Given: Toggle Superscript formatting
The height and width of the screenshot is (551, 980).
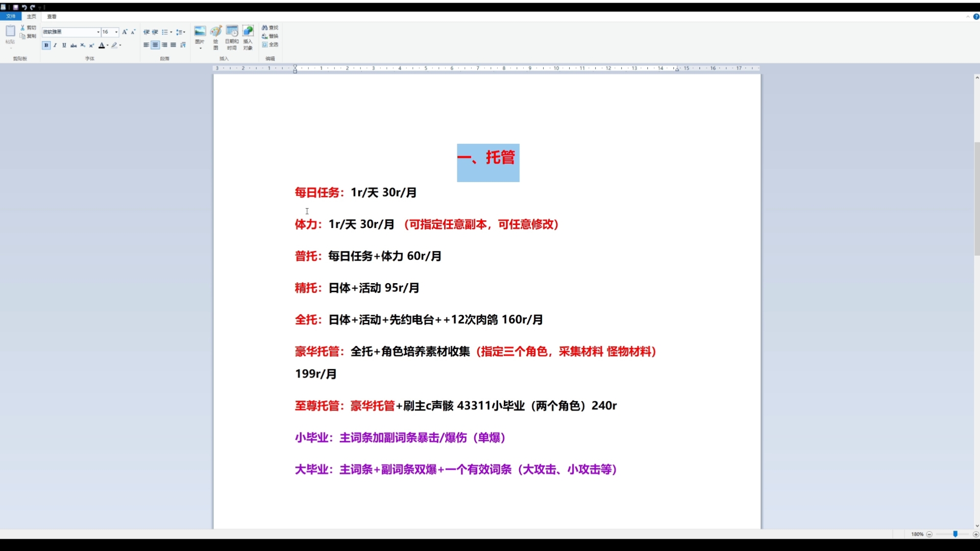Looking at the screenshot, I should 92,45.
